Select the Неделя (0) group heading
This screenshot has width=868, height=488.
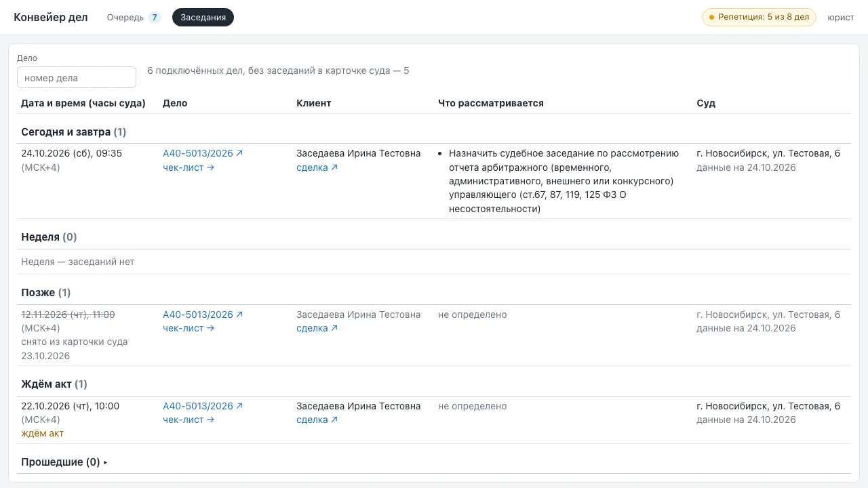(49, 237)
